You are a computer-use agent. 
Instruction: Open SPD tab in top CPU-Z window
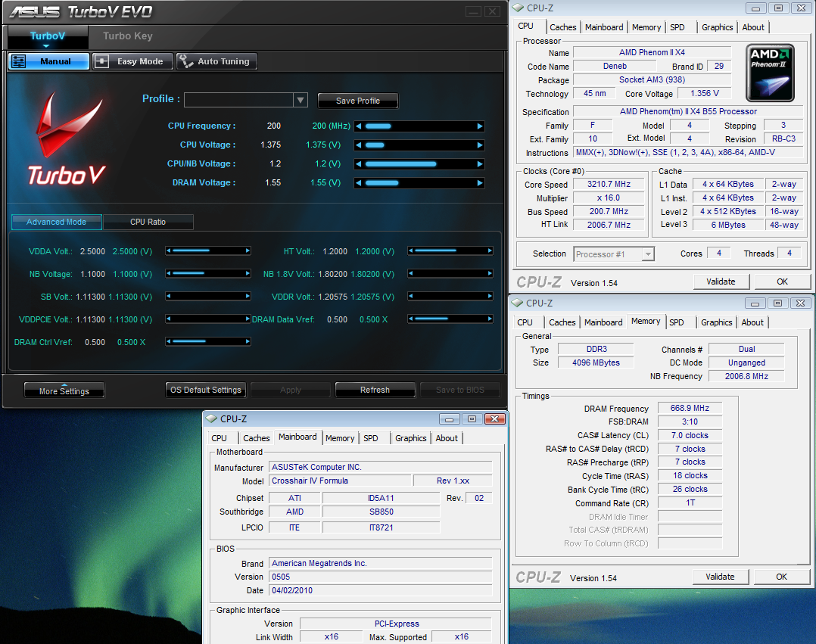click(677, 27)
